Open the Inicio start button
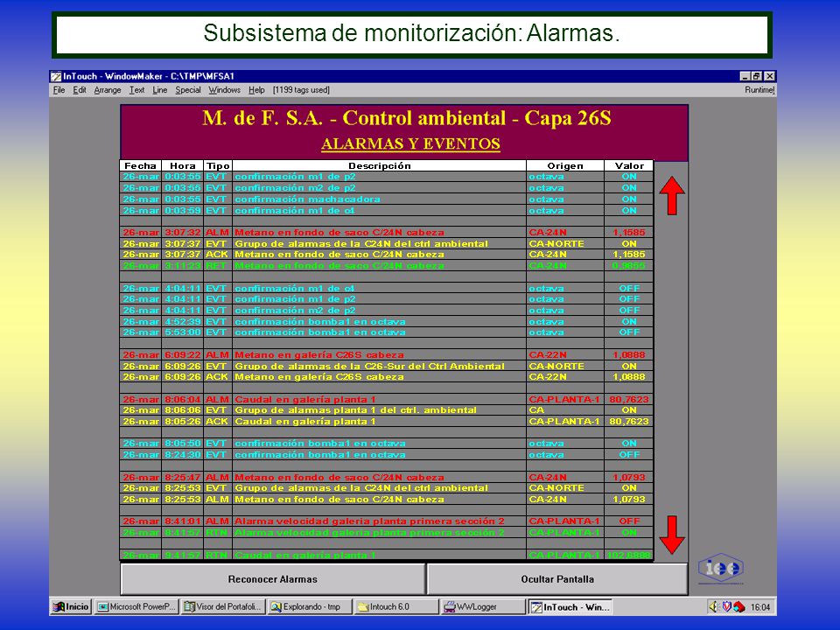This screenshot has width=840, height=630. (x=71, y=606)
